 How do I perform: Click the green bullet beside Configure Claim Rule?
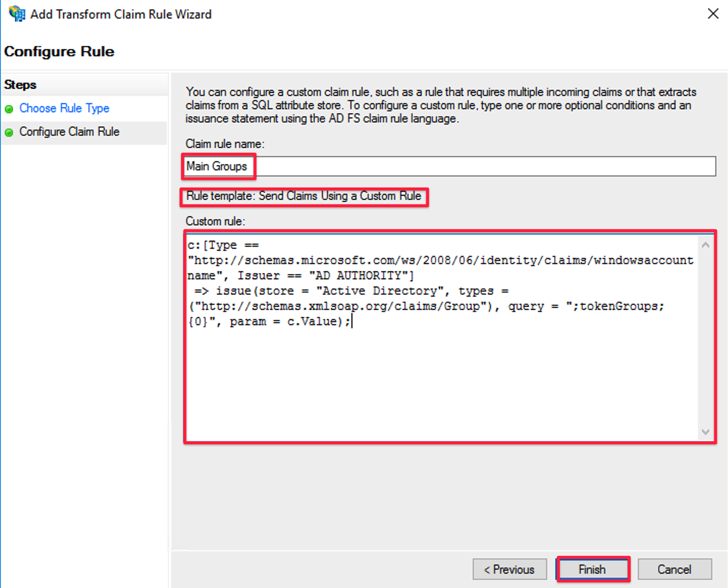click(9, 132)
